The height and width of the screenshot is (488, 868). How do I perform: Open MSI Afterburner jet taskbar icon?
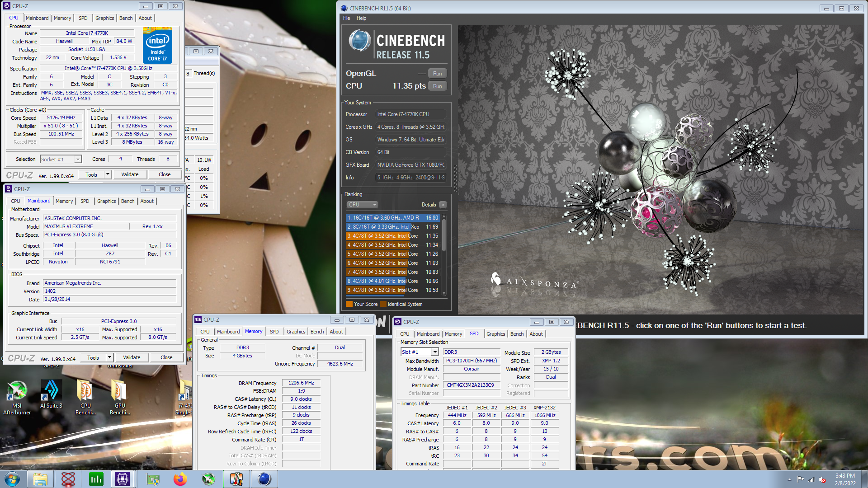[208, 479]
